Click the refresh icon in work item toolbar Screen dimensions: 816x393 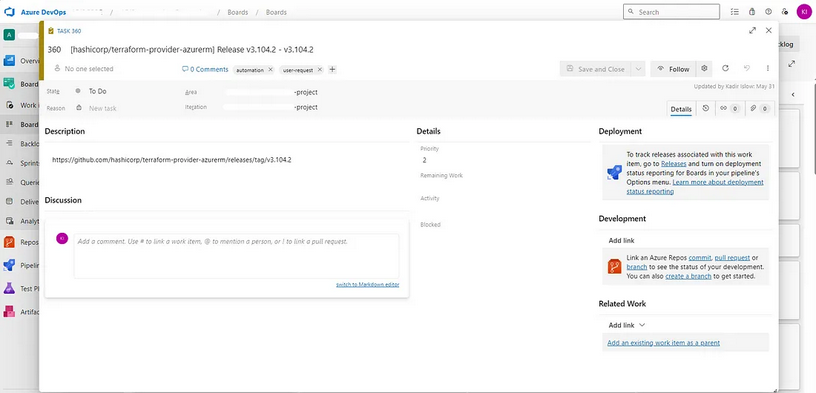(x=725, y=69)
